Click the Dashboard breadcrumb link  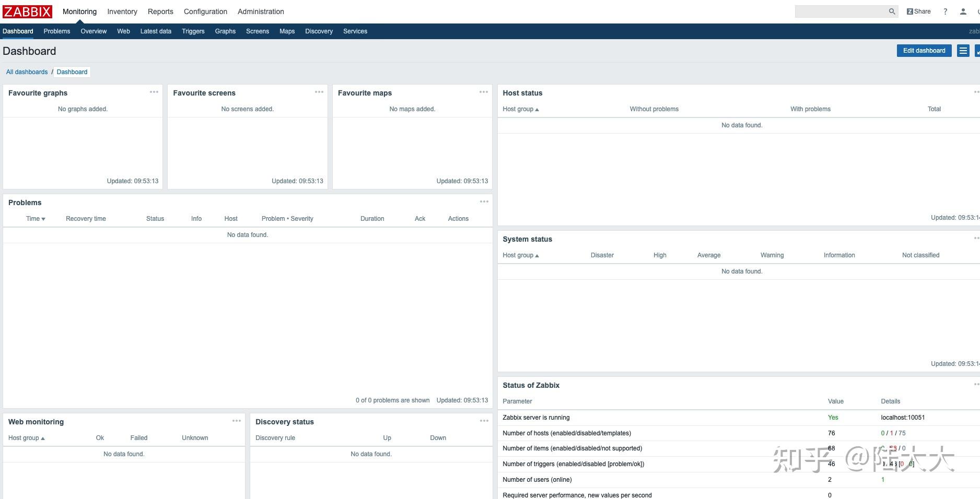tap(72, 72)
